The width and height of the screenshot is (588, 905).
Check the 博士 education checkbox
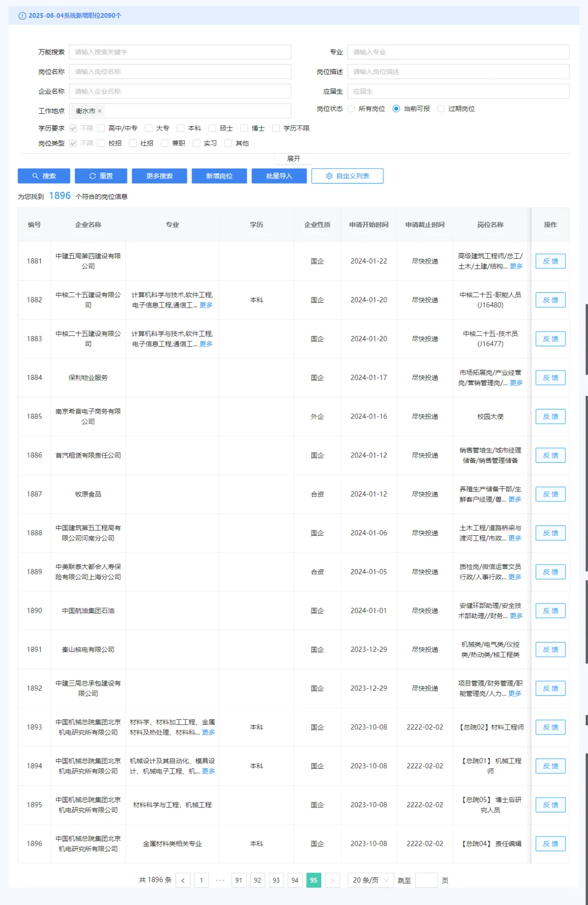244,128
